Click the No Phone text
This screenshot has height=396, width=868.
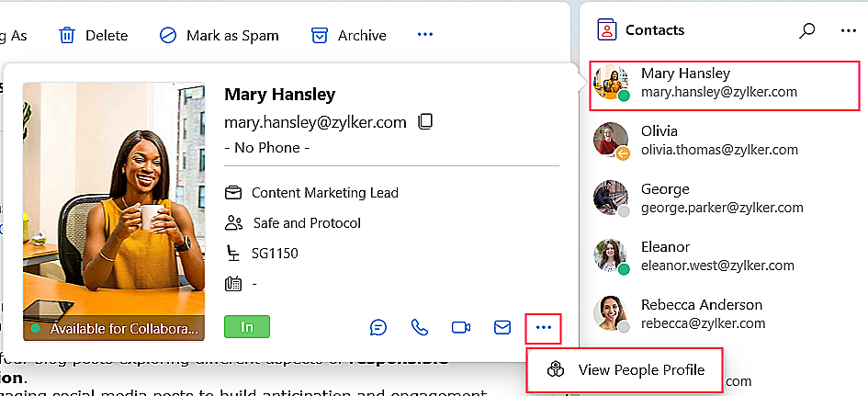(266, 147)
